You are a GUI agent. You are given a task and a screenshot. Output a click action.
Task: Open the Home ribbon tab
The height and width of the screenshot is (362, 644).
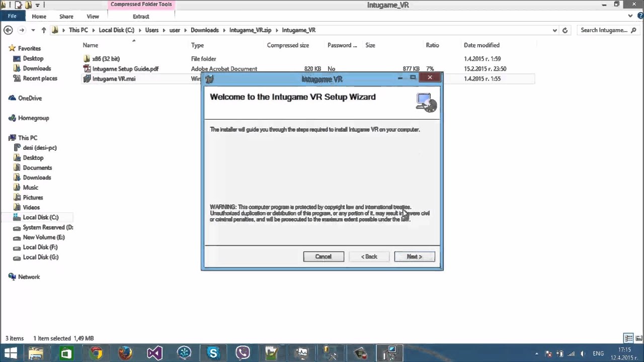point(39,17)
